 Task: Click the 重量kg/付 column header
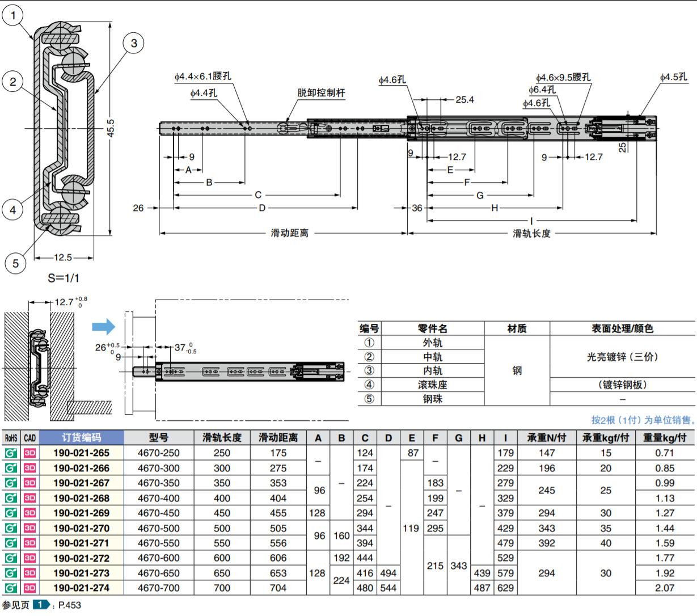665,438
